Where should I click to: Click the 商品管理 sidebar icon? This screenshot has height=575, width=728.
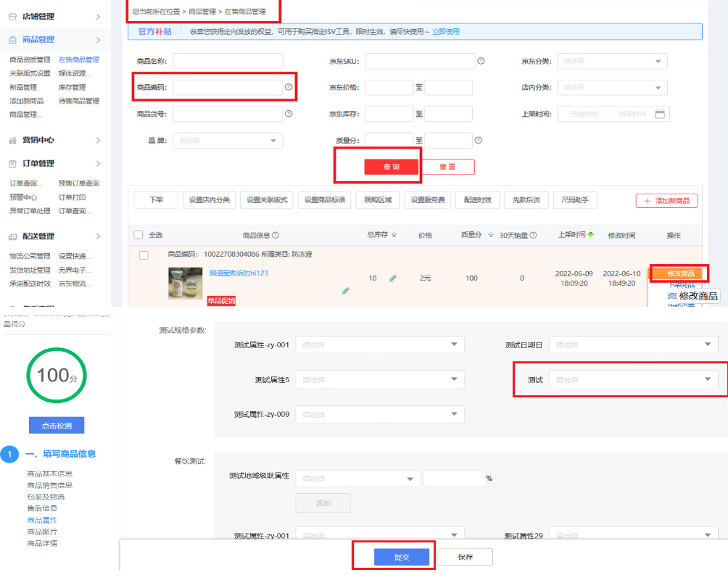(x=12, y=39)
